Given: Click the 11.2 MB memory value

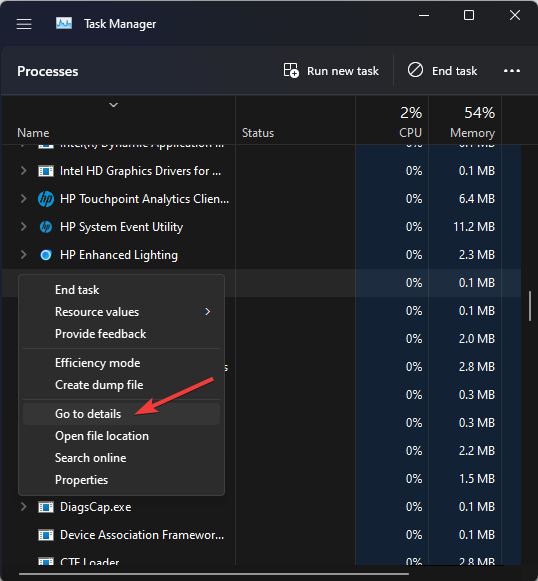Looking at the screenshot, I should coord(474,227).
